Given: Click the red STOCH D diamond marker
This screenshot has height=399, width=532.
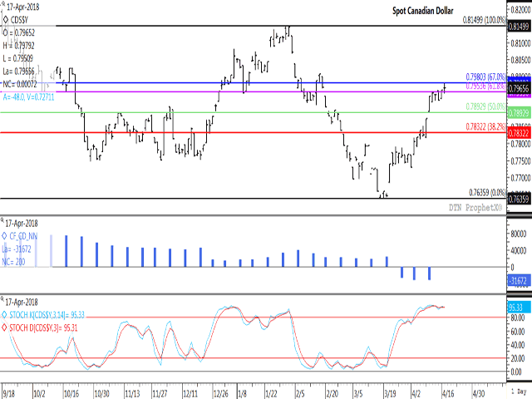Looking at the screenshot, I should click(4, 328).
